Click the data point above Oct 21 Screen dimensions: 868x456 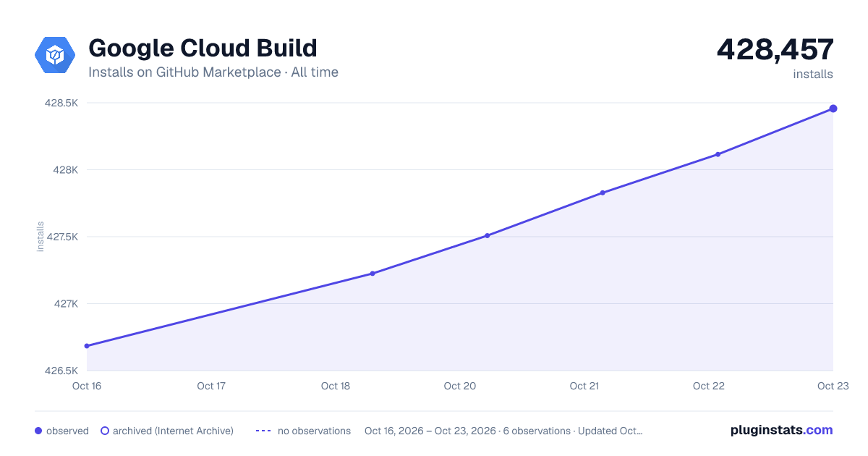tap(603, 193)
